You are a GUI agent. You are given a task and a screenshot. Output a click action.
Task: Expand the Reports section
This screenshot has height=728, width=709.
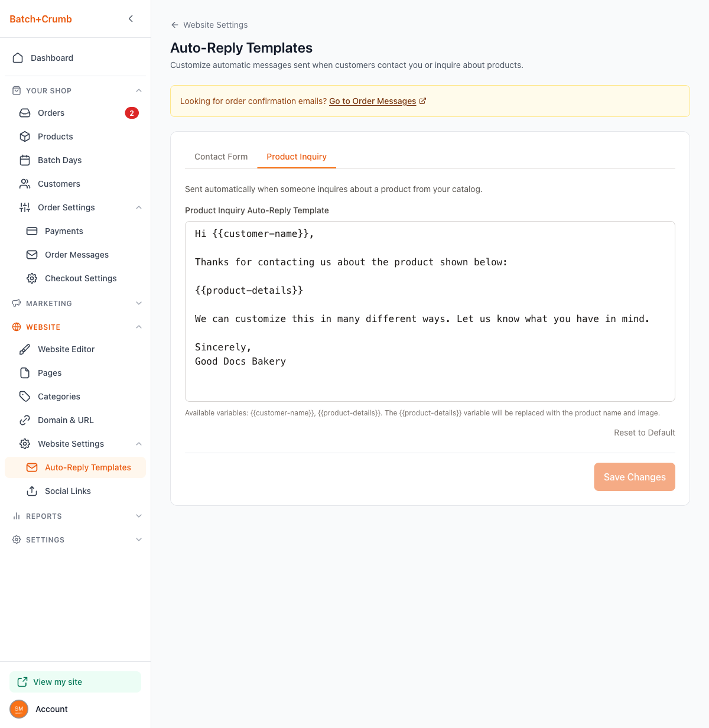(x=139, y=516)
